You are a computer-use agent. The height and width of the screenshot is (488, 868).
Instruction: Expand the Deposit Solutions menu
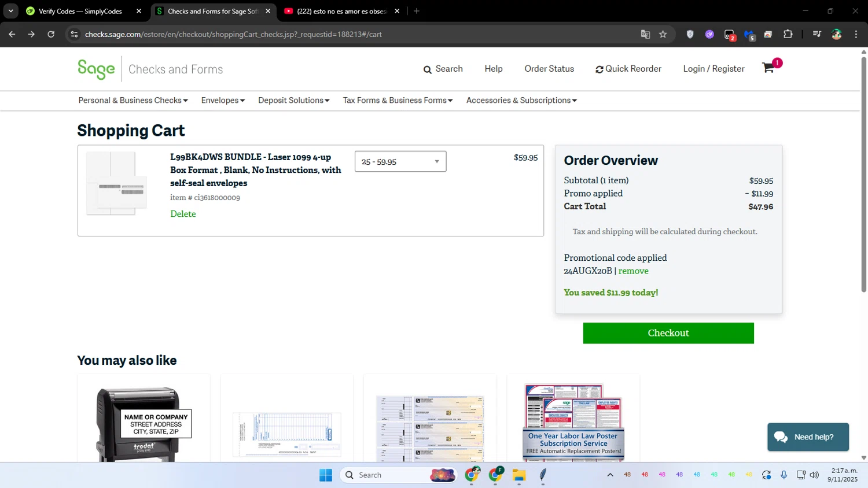[x=294, y=100]
